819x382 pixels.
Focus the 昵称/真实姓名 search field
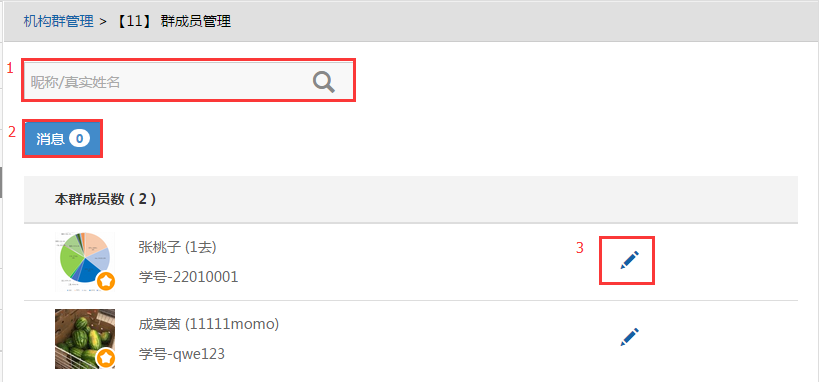188,80
